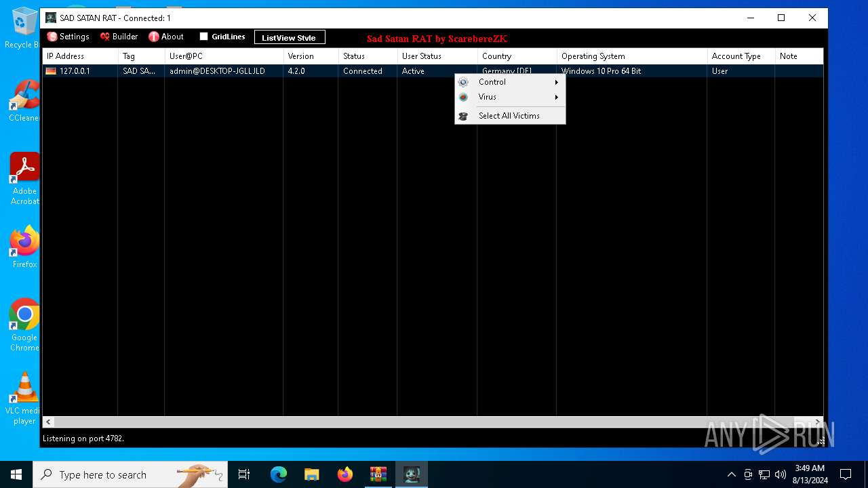Image resolution: width=868 pixels, height=488 pixels.
Task: Click the Select All Victims phone icon
Action: point(463,116)
